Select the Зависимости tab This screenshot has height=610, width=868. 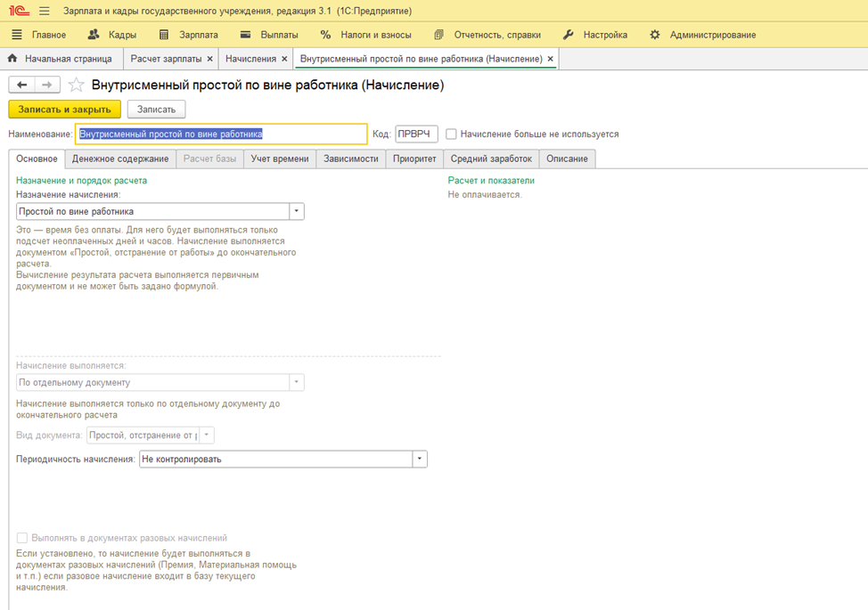pos(351,159)
